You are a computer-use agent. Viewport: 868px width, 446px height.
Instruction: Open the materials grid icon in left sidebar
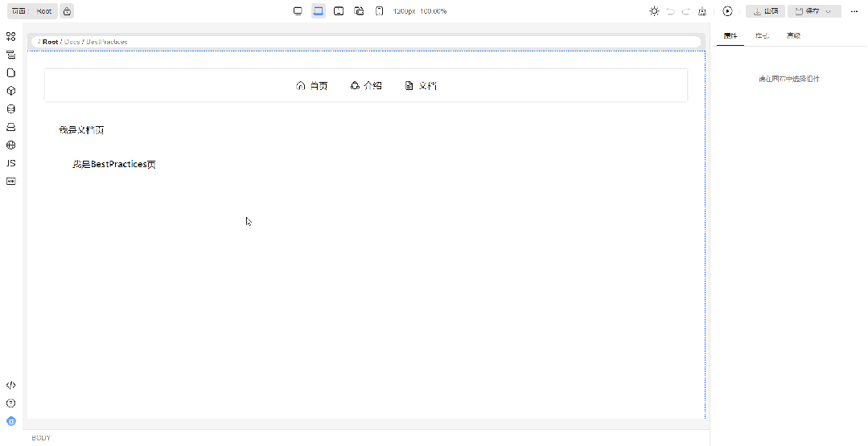pos(10,37)
